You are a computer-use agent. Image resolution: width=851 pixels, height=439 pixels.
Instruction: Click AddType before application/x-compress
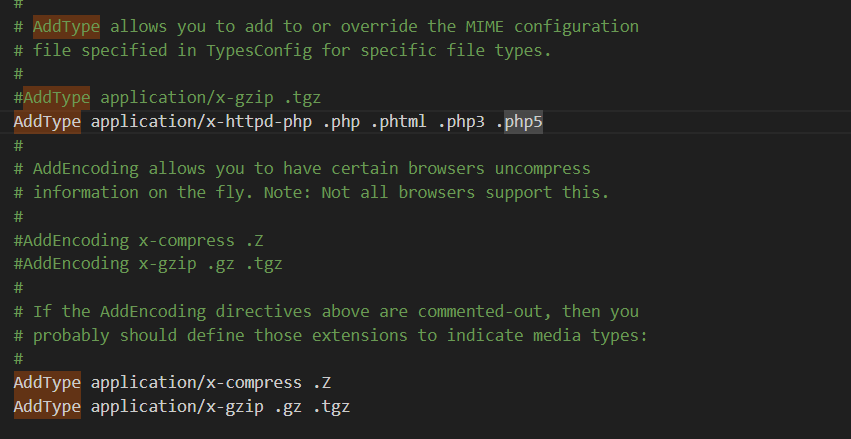coord(47,383)
